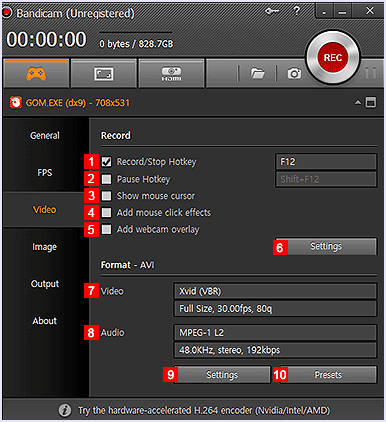Minimize Bandicam to tray button
Viewport: 386px width, 422px height.
click(324, 12)
